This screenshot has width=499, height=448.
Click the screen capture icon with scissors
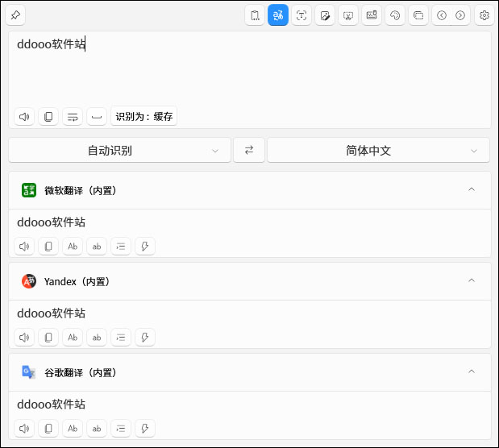coord(348,15)
